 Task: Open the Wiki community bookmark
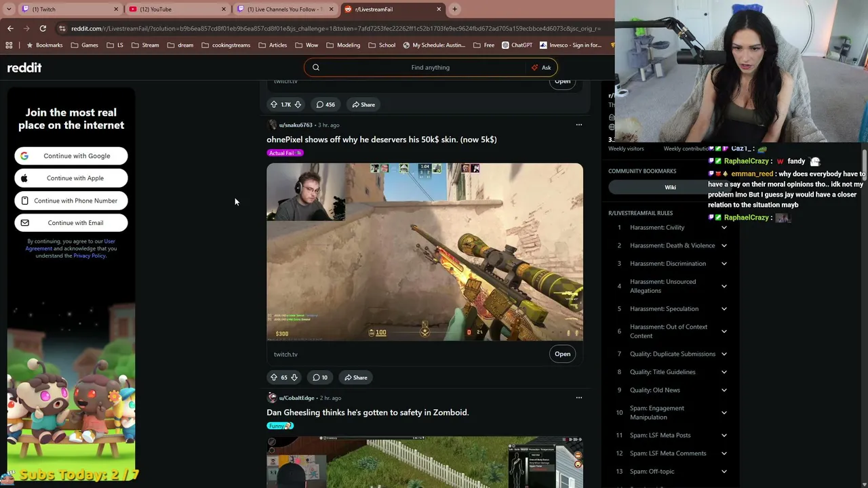(x=670, y=188)
